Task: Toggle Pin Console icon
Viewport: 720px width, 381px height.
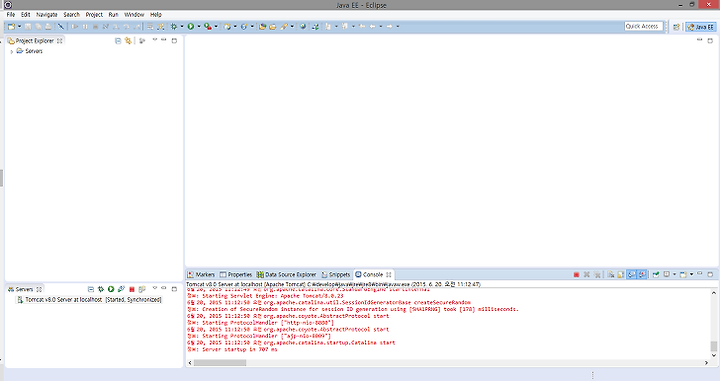Action: click(656, 275)
